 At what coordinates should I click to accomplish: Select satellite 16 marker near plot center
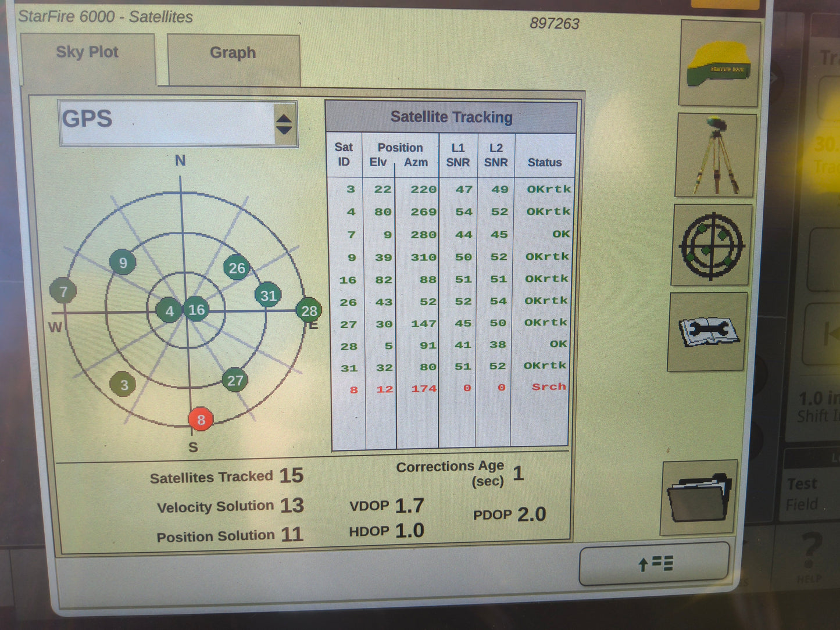point(196,310)
